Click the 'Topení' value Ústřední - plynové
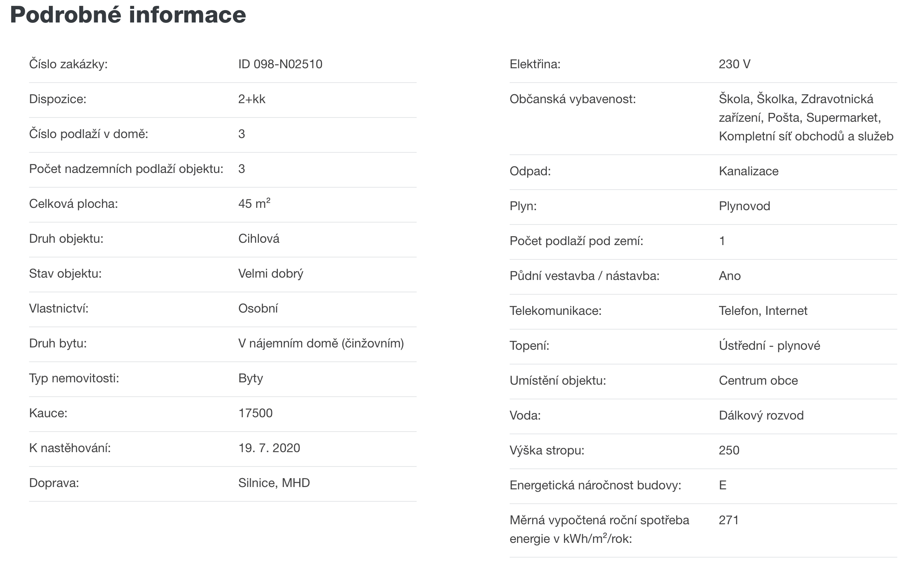This screenshot has height=570, width=924. (x=769, y=345)
